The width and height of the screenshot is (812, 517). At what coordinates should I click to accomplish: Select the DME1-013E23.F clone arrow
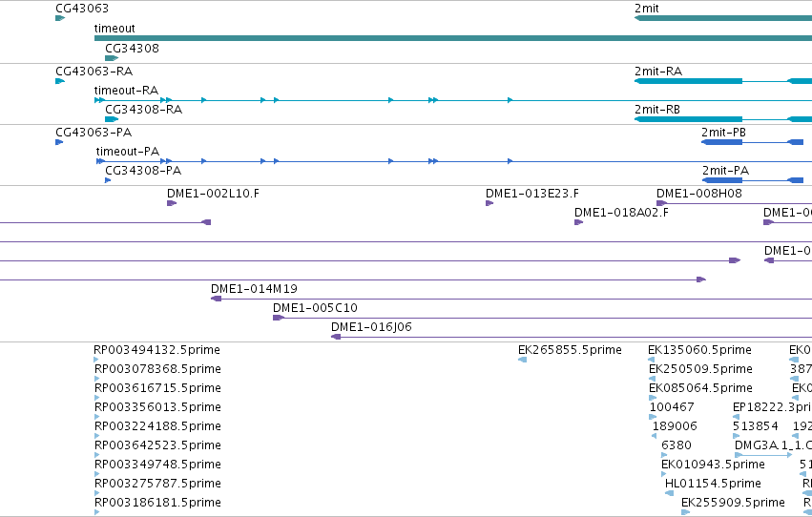pyautogui.click(x=489, y=203)
